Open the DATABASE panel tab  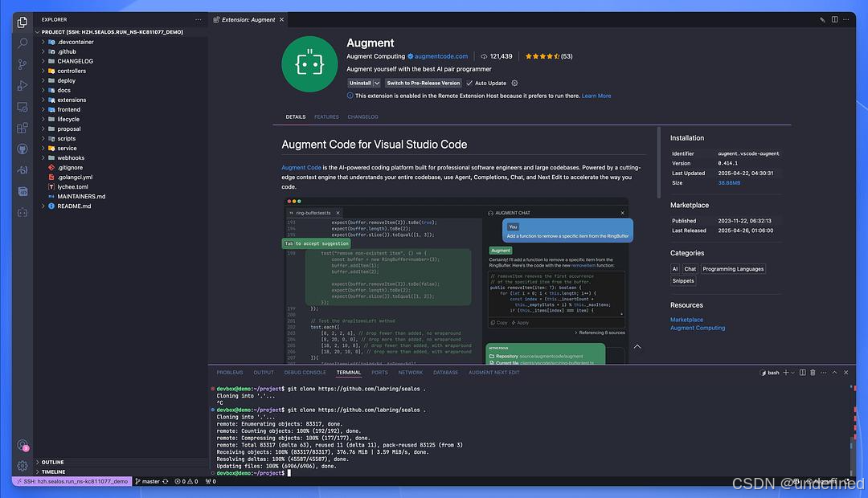pos(445,373)
